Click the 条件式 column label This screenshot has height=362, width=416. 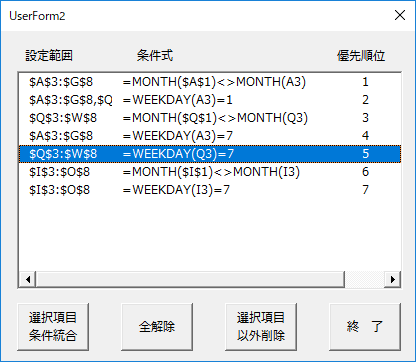(155, 56)
